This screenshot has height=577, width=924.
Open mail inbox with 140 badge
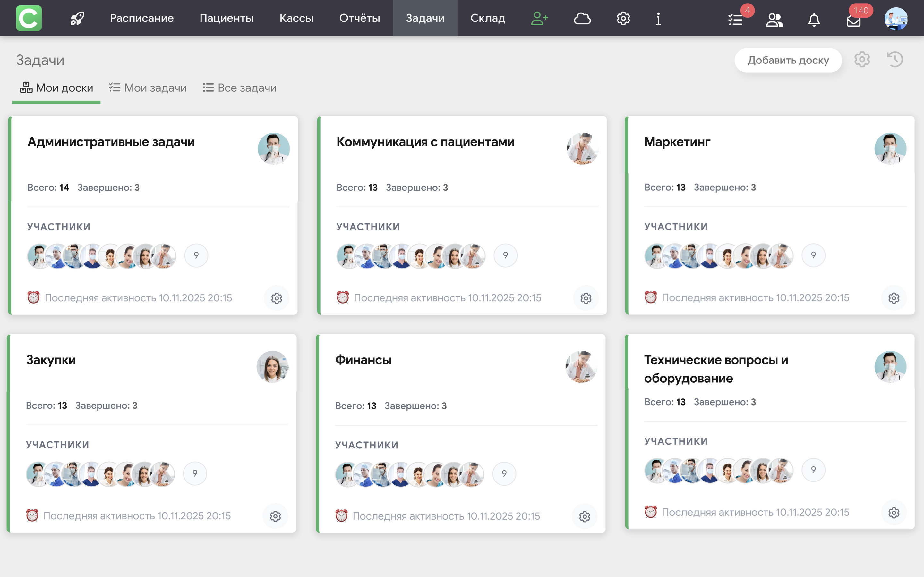point(853,21)
